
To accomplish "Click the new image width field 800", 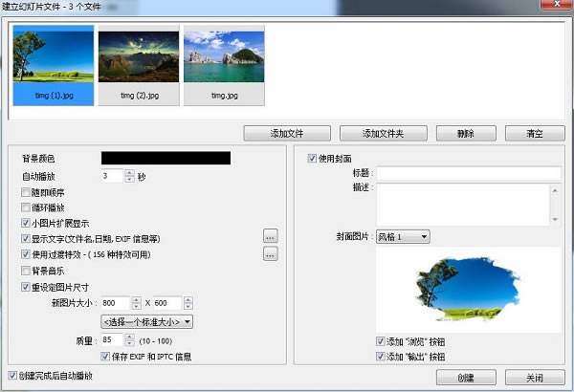I will (x=116, y=303).
